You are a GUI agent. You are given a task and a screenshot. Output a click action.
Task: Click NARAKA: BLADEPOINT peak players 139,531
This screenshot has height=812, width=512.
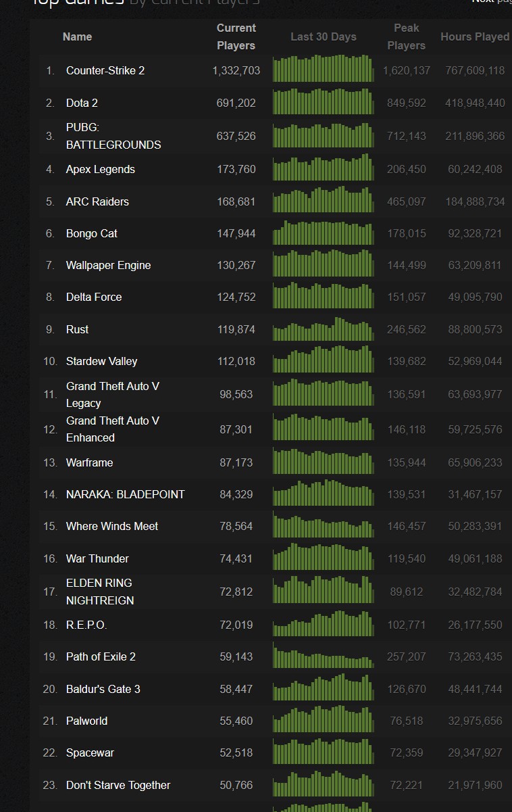(x=407, y=494)
